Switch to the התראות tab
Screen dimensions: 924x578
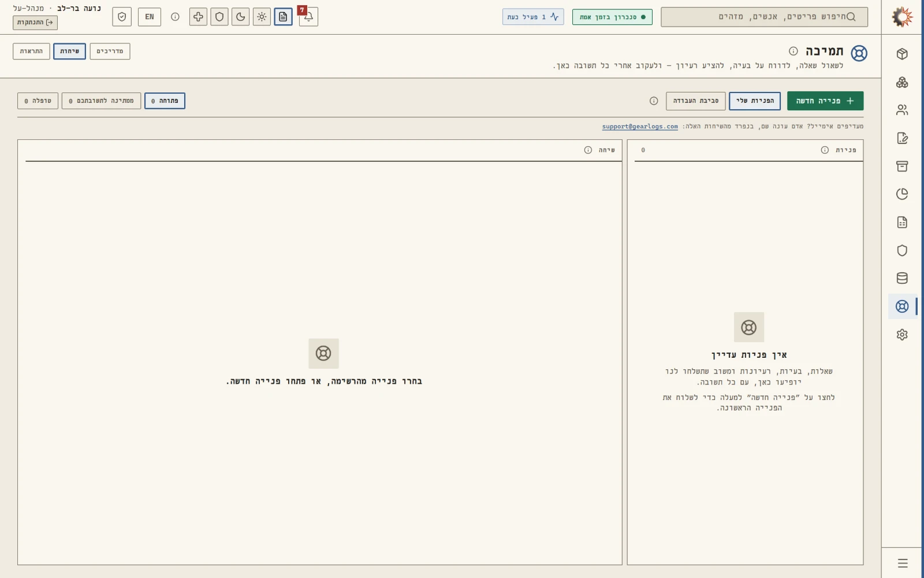pyautogui.click(x=31, y=51)
